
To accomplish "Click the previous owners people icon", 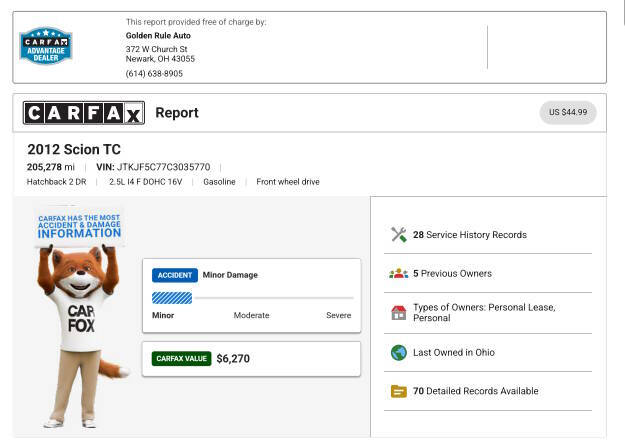I will click(x=399, y=274).
